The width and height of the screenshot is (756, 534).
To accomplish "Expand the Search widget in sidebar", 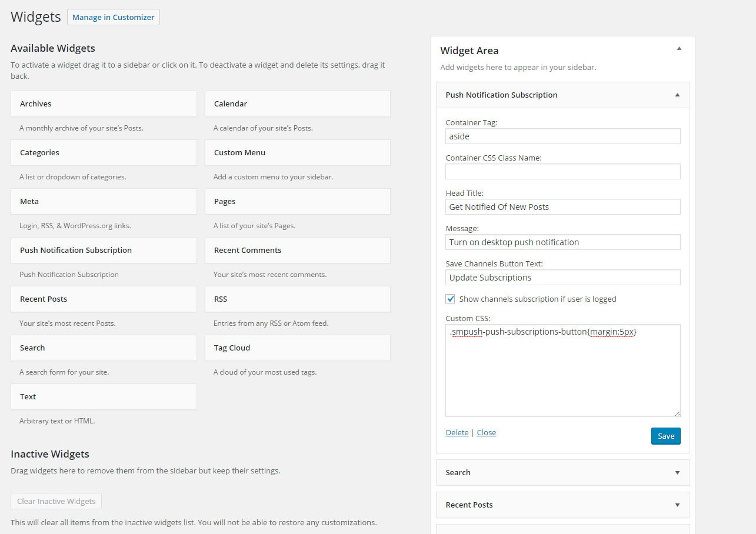I will [x=677, y=472].
